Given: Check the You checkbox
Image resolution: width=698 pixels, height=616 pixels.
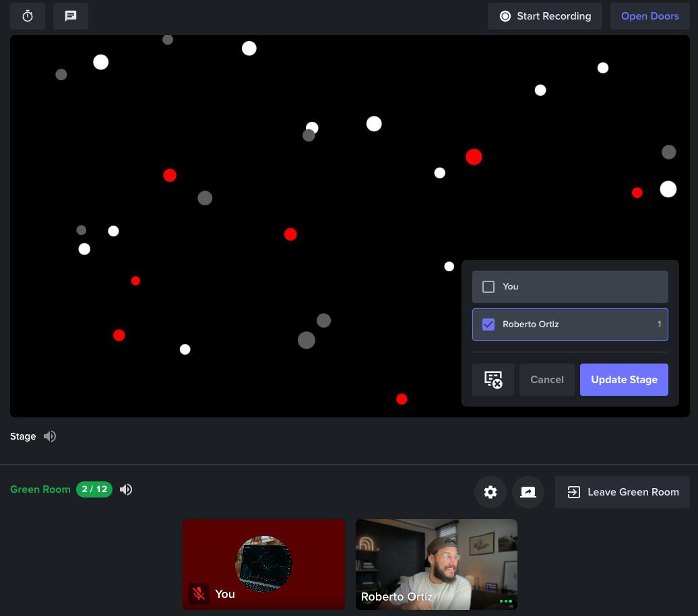Looking at the screenshot, I should (x=488, y=286).
